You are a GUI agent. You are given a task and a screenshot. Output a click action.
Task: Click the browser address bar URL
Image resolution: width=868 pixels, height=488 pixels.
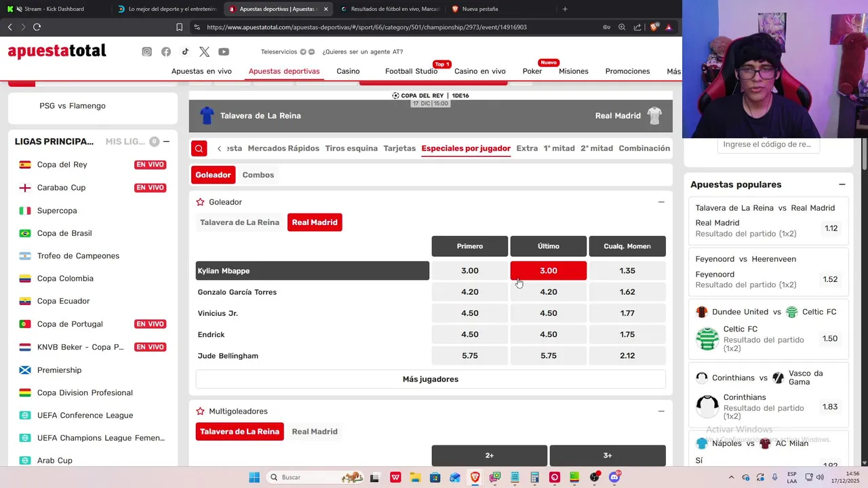pos(367,27)
